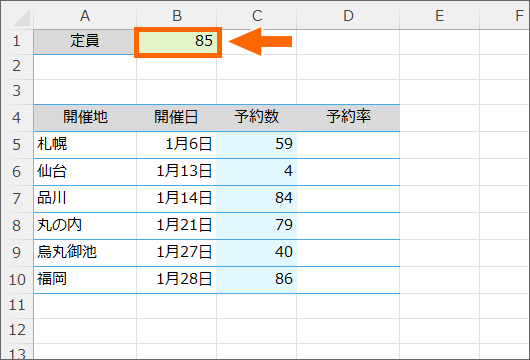The image size is (530, 360).
Task: Click the 開催地 header cell
Action: [85, 118]
